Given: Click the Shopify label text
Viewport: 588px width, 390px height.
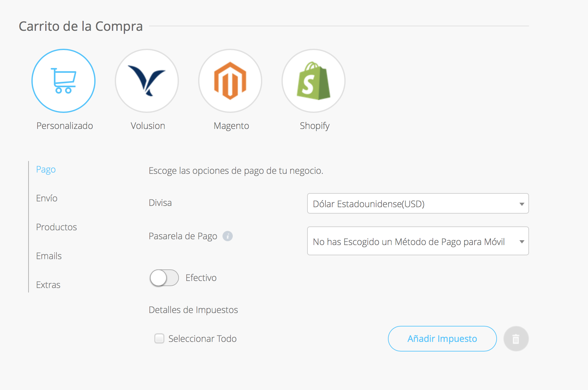Looking at the screenshot, I should click(x=315, y=126).
